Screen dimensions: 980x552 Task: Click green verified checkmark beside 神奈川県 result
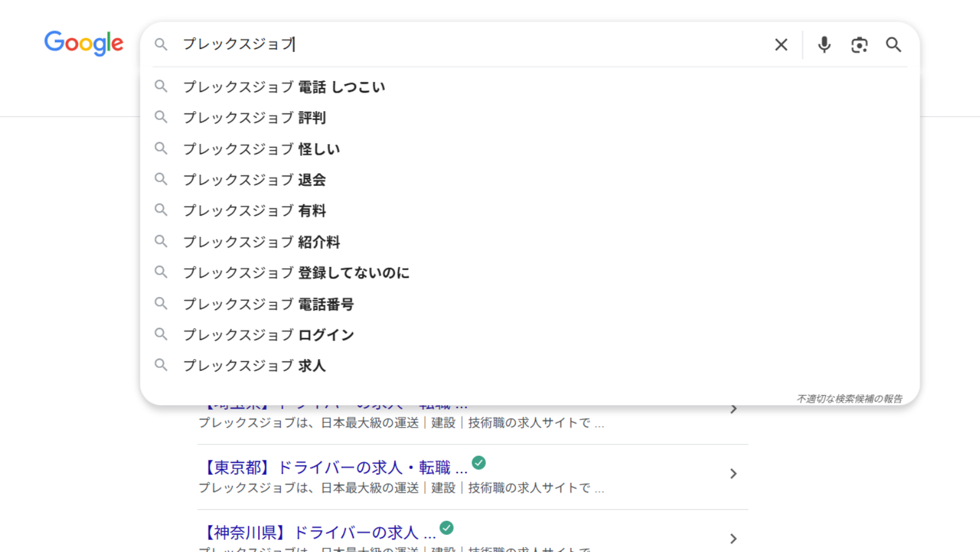point(446,528)
